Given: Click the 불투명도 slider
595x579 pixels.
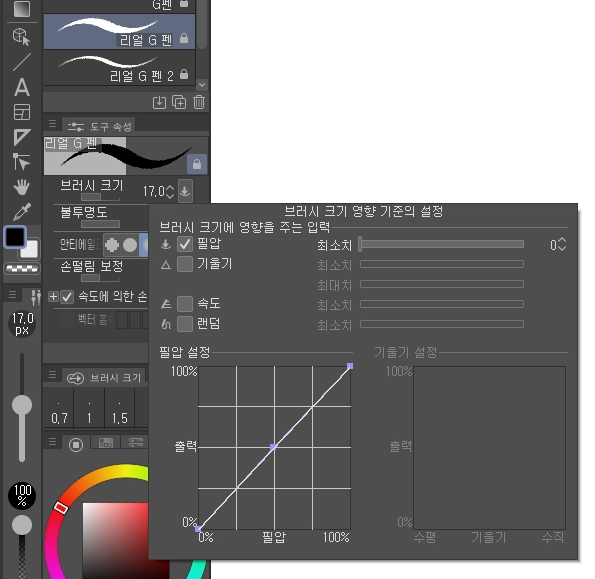Looking at the screenshot, I should click(x=100, y=224).
